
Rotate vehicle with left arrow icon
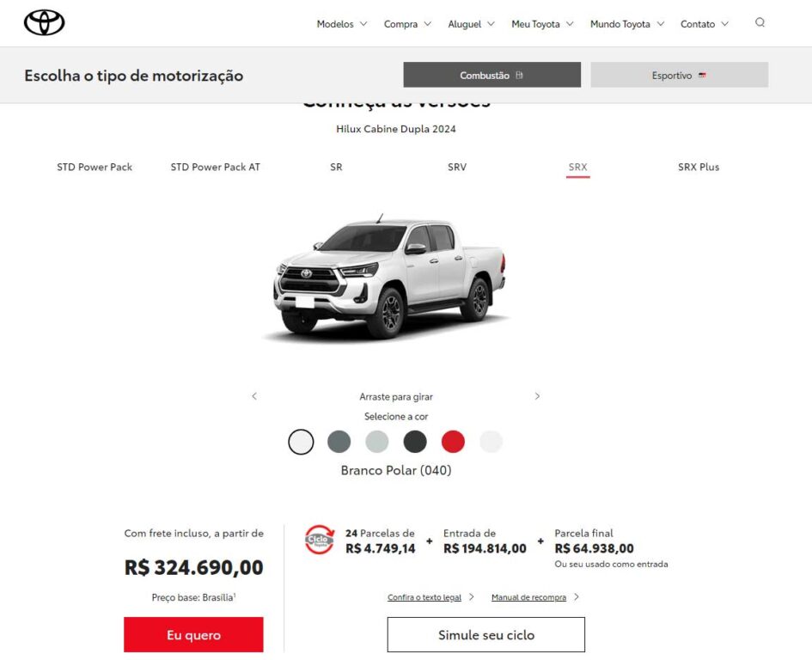point(254,396)
